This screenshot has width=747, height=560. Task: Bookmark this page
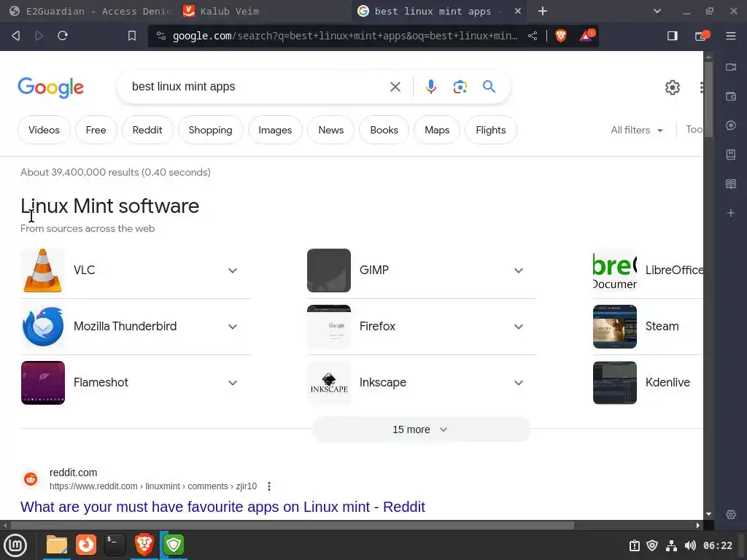point(132,36)
